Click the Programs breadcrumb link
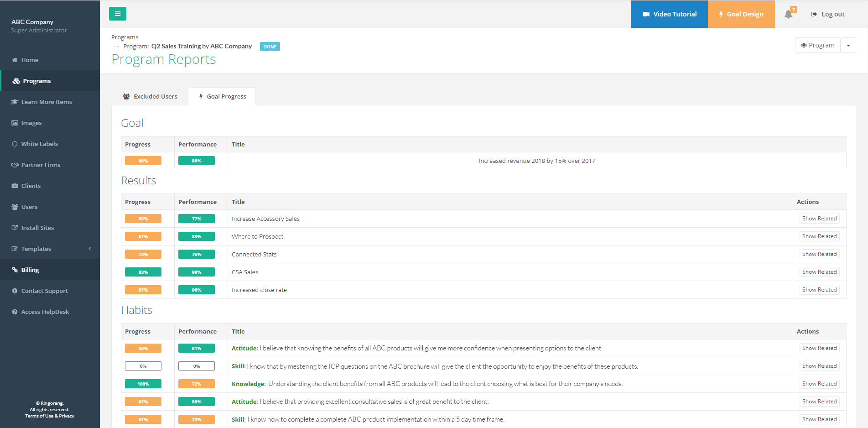868x428 pixels. coord(125,37)
